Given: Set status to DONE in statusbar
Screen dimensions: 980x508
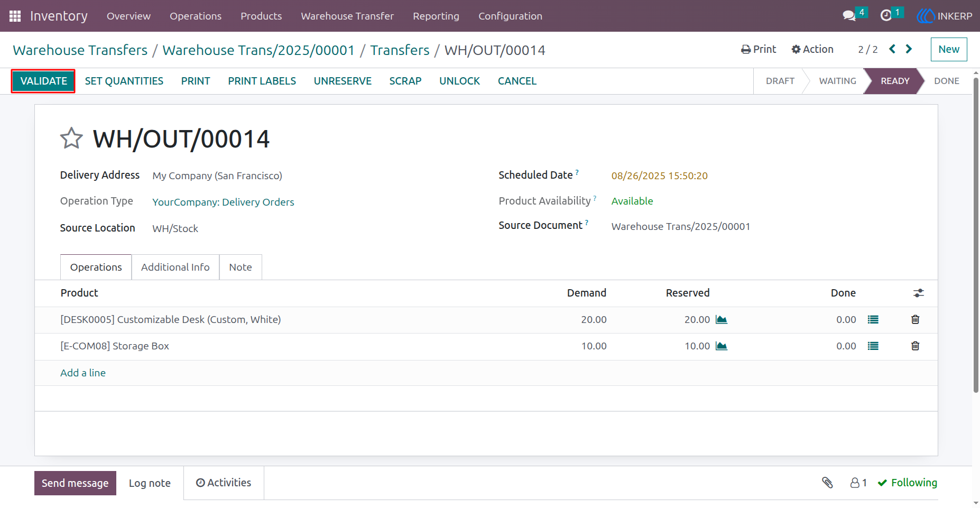Looking at the screenshot, I should [946, 81].
